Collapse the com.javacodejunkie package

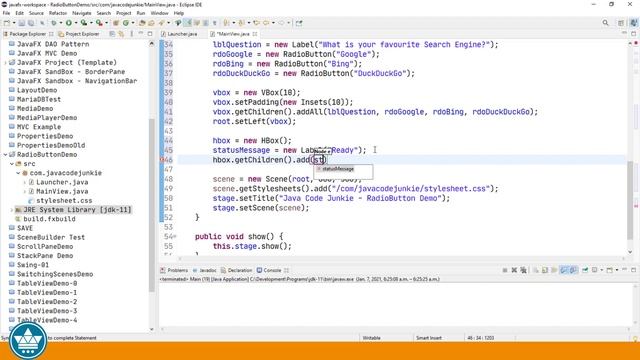[18, 173]
